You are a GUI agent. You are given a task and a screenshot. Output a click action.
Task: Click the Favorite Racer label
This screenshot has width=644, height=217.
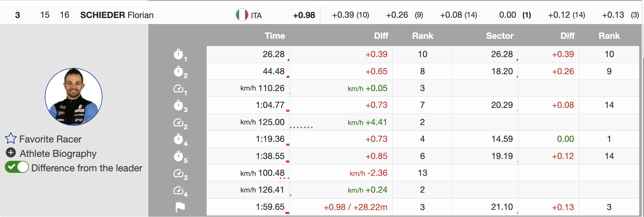(50, 139)
